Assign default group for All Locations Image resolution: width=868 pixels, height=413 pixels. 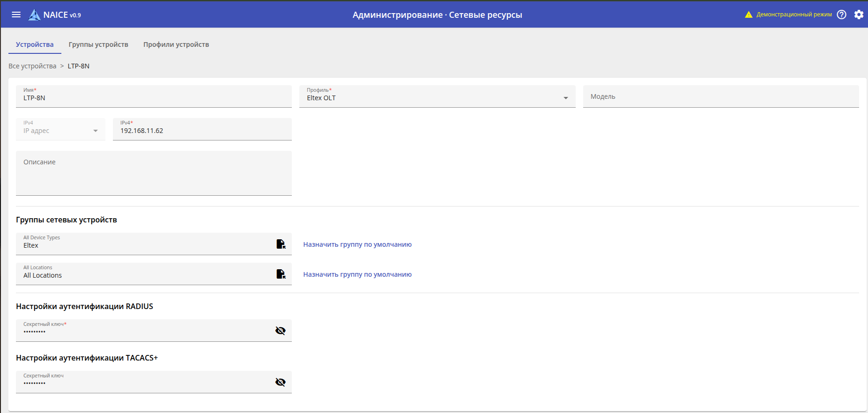(357, 274)
